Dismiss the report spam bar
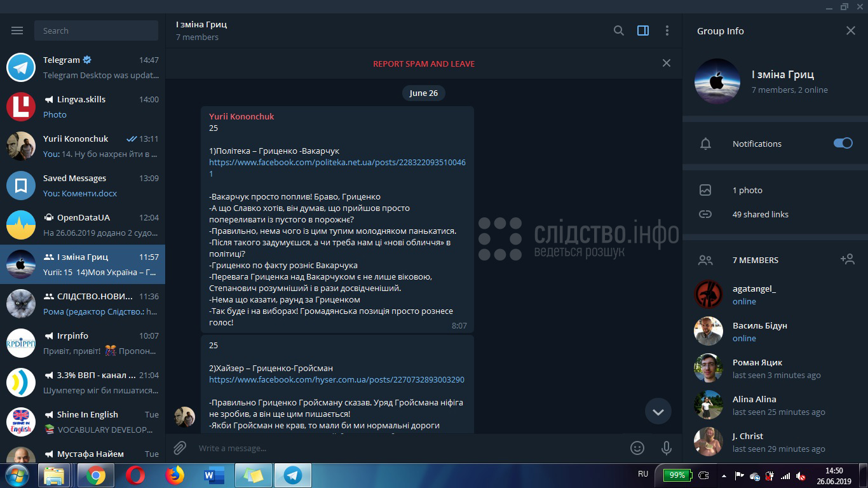Viewport: 868px width, 488px height. point(666,63)
